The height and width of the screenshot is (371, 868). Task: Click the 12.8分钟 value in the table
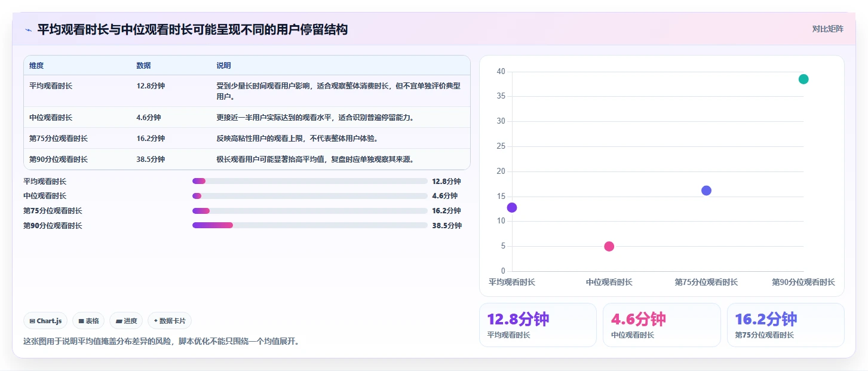pos(151,86)
